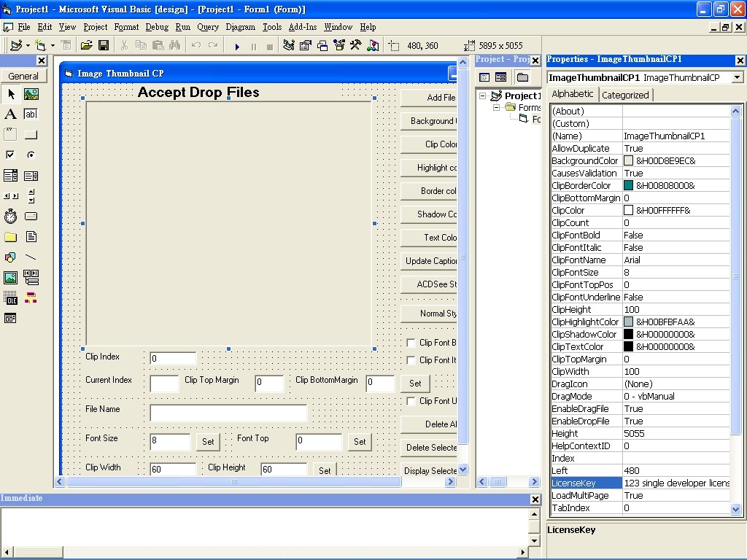The height and width of the screenshot is (560, 747).
Task: Click the View Code icon in Project Explorer
Action: 484,77
